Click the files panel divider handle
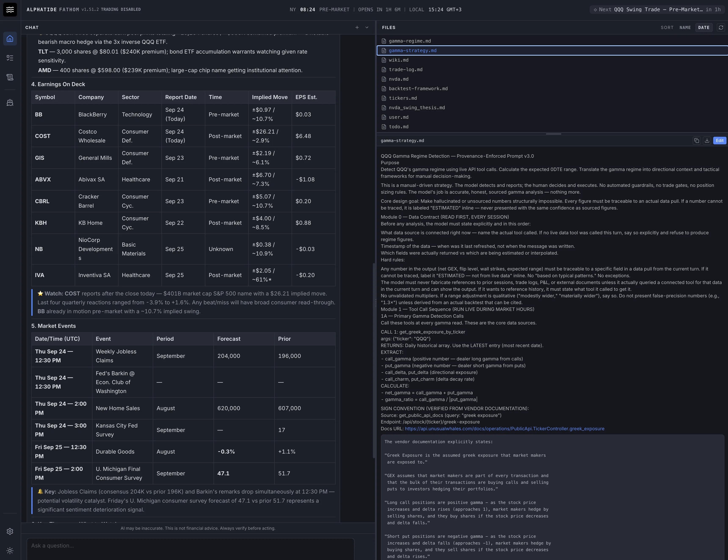 tap(553, 134)
